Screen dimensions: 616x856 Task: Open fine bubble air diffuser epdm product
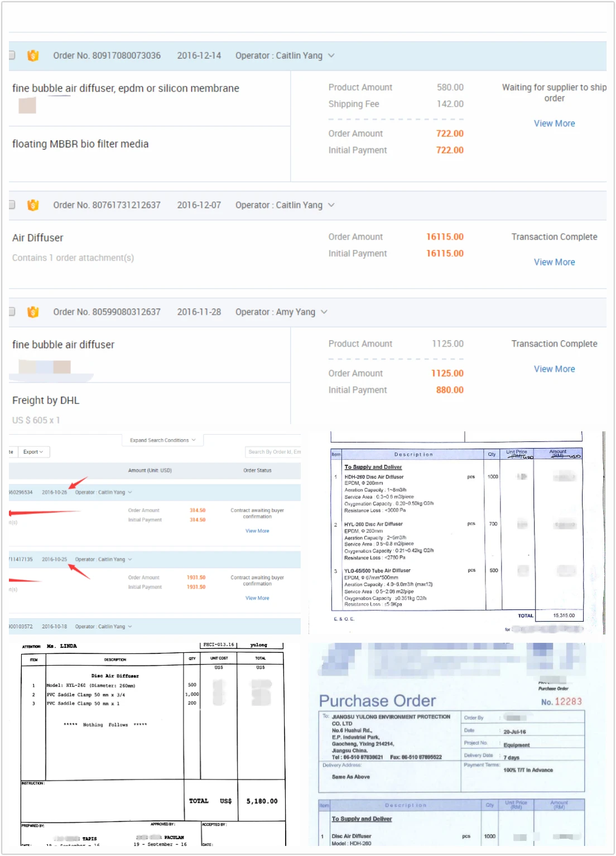[x=126, y=88]
